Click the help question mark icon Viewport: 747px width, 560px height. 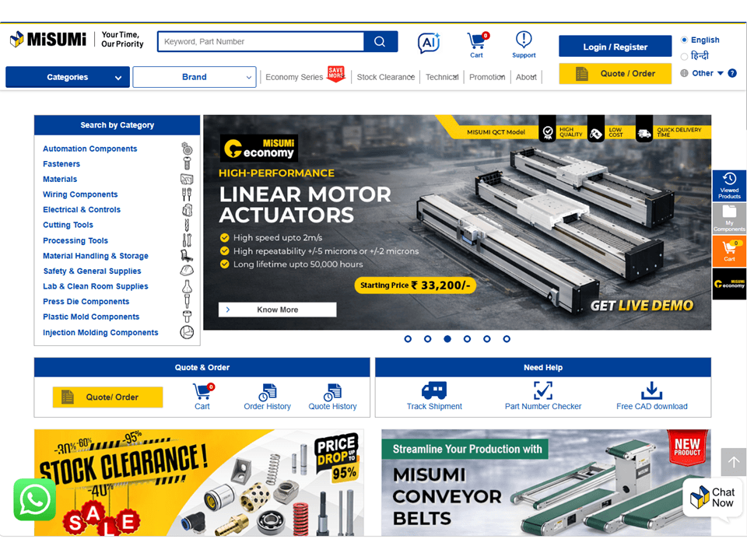(732, 73)
